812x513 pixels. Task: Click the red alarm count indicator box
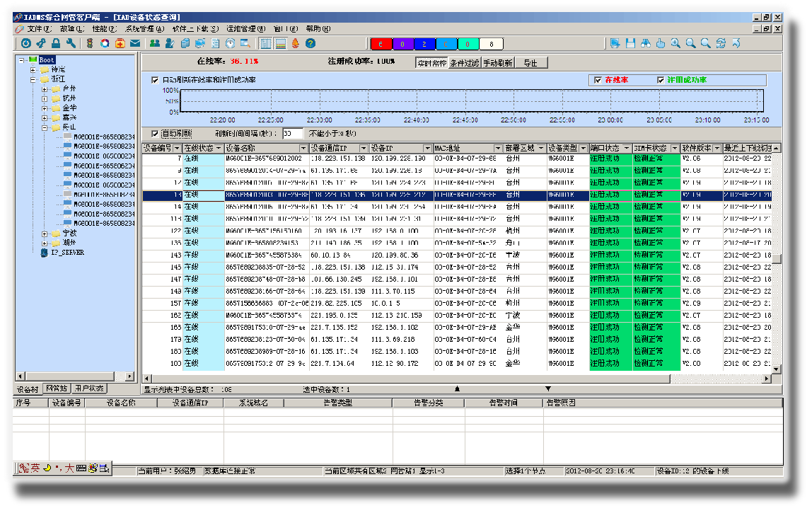tap(381, 44)
